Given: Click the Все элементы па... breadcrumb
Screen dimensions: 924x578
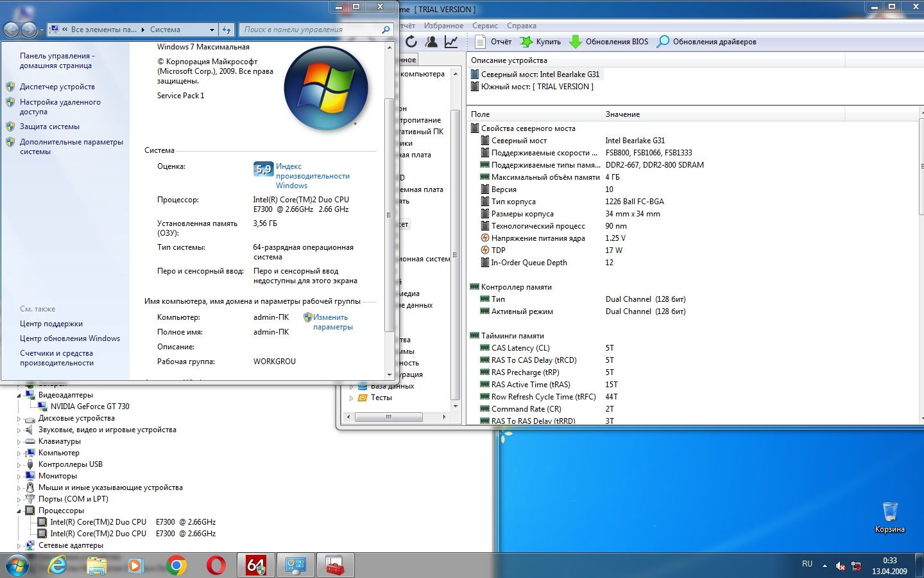Looking at the screenshot, I should point(103,30).
